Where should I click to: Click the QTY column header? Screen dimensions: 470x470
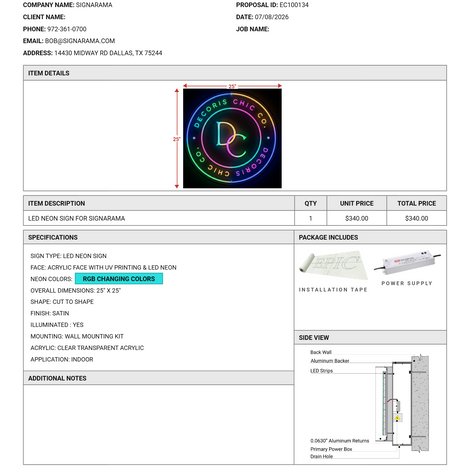point(310,203)
